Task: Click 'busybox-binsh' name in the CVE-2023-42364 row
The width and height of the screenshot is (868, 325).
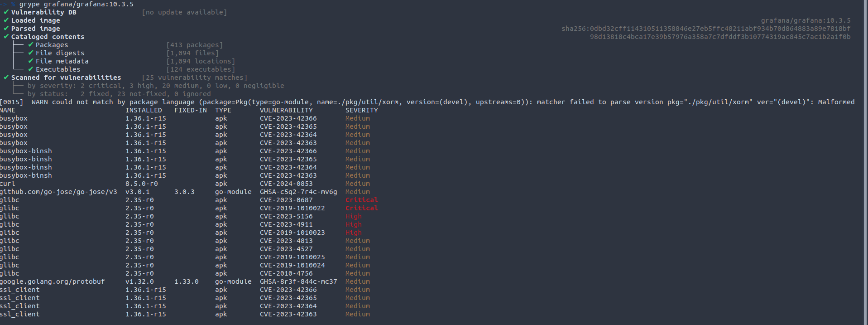Action: (26, 167)
